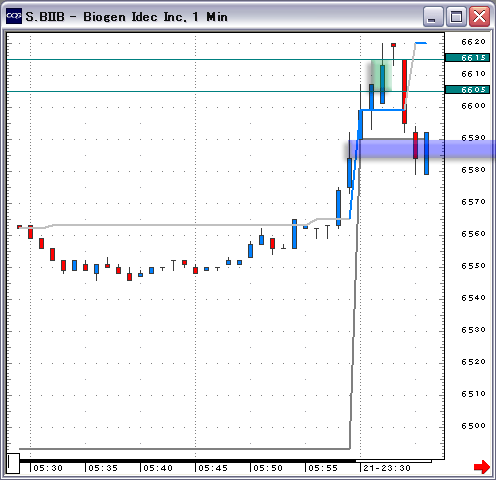Click the chart title S.BIIB Biogen Idec
The image size is (496, 480).
click(127, 17)
